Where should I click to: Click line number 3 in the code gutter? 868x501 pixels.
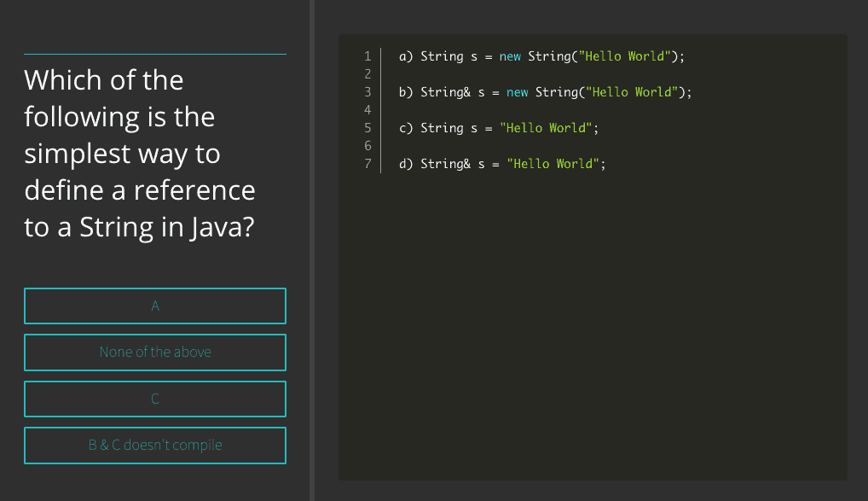pyautogui.click(x=367, y=92)
